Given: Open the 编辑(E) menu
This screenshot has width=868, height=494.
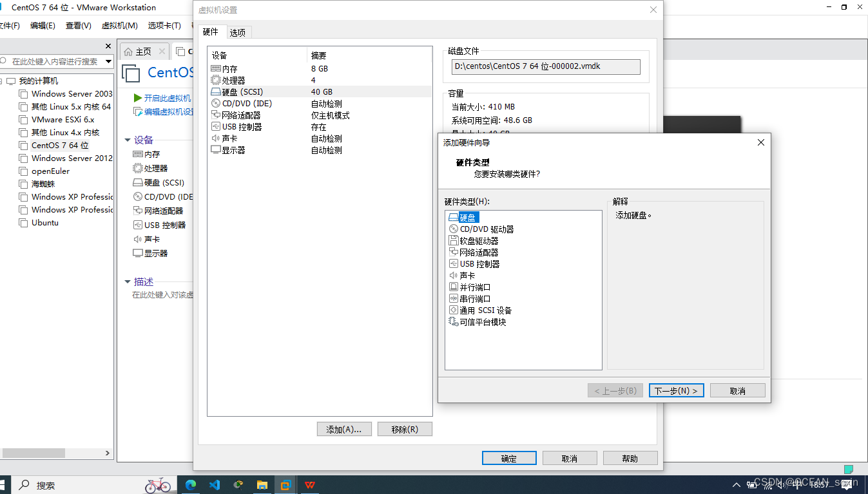Looking at the screenshot, I should coord(43,26).
